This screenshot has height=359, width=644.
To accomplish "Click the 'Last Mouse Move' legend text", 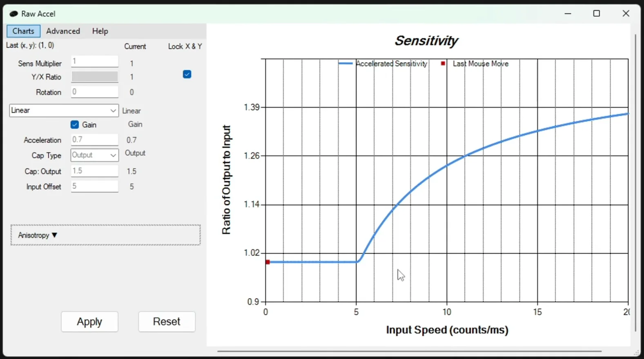I will (x=481, y=64).
